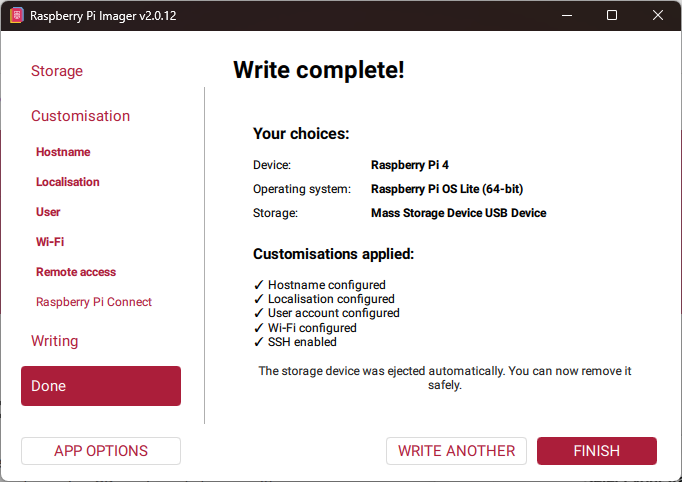Click the 'Wi-Fi configured' line
This screenshot has height=482, width=682.
305,328
